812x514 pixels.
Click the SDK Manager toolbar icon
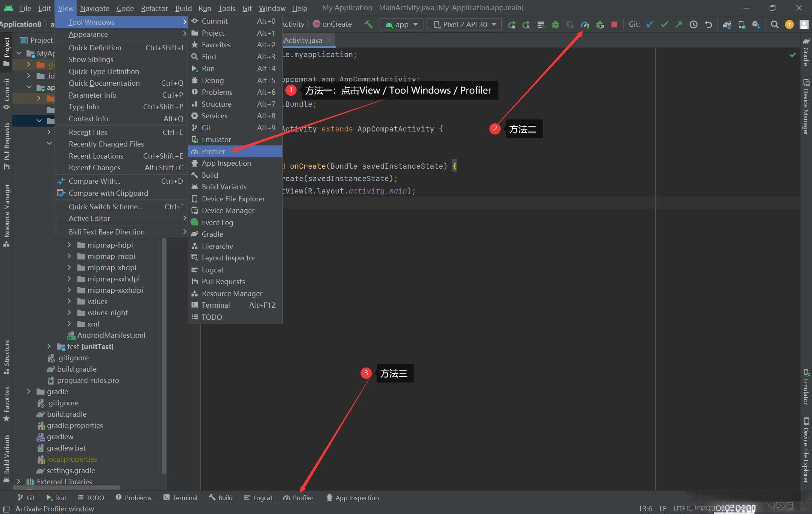pos(756,24)
